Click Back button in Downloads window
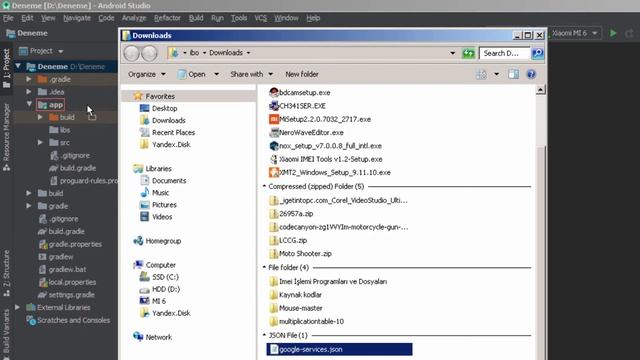Viewport: 640px width, 360px height. pos(131,53)
